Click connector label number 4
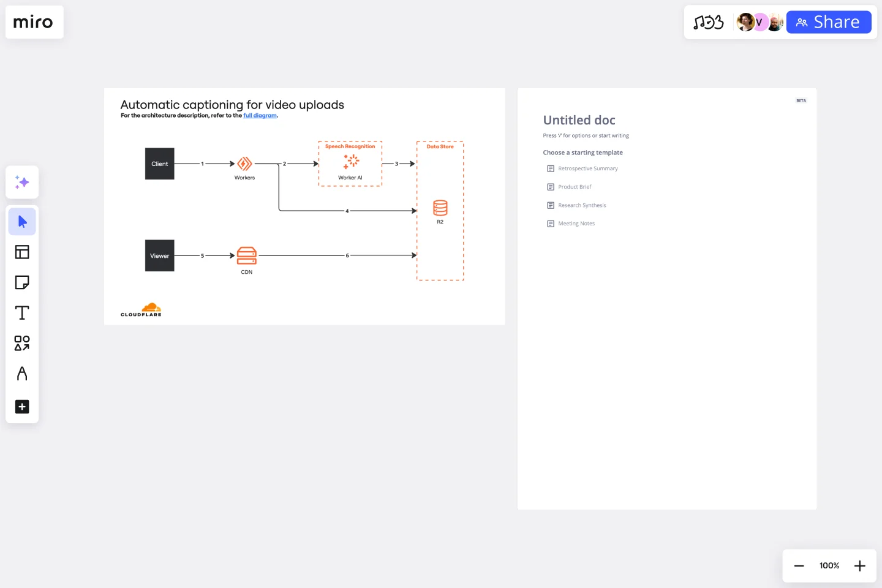This screenshot has height=588, width=882. [347, 211]
